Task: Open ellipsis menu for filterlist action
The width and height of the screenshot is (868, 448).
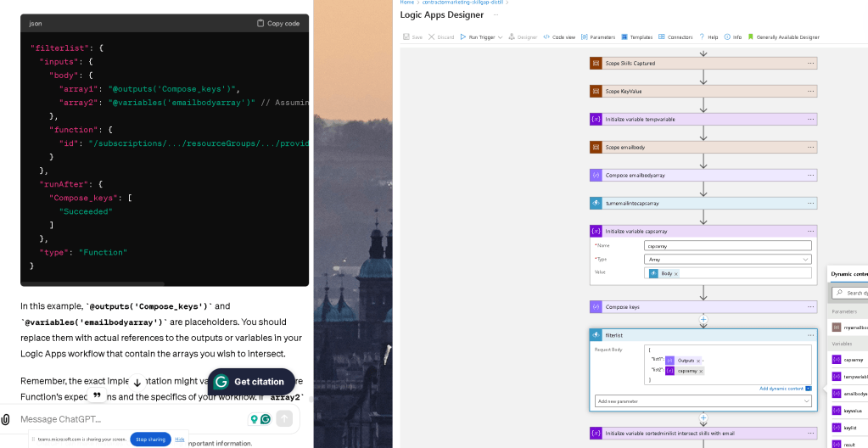Action: tap(810, 335)
